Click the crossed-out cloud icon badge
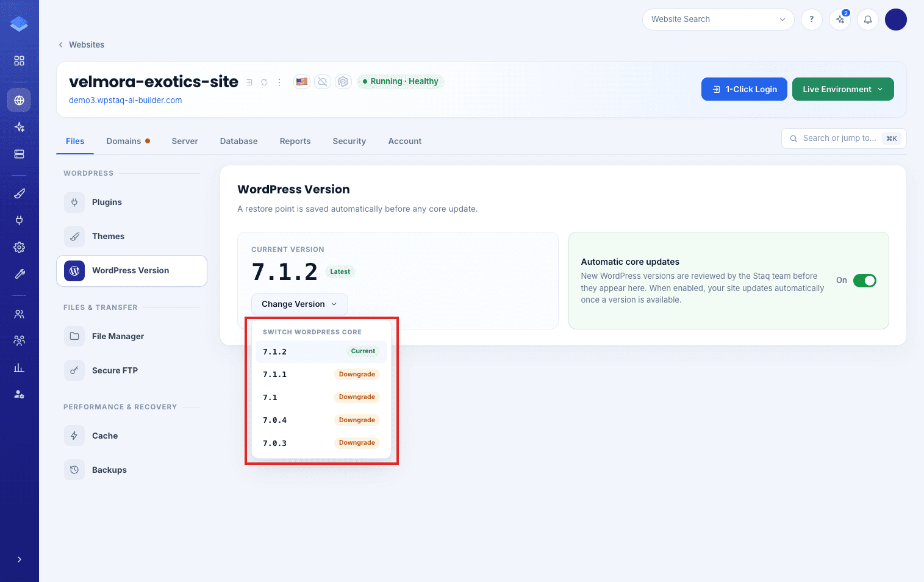Image resolution: width=924 pixels, height=582 pixels. (323, 81)
